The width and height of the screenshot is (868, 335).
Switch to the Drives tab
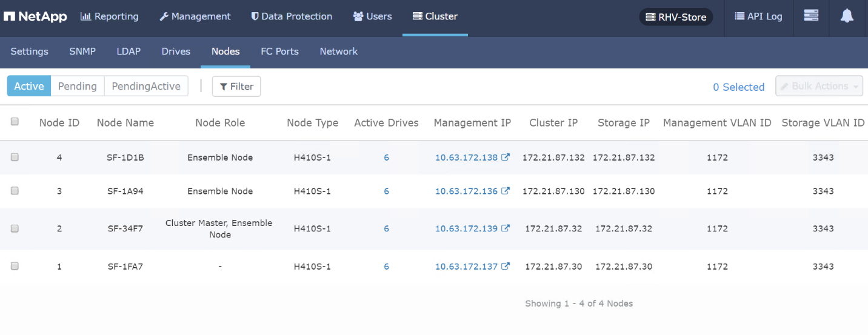coord(176,51)
